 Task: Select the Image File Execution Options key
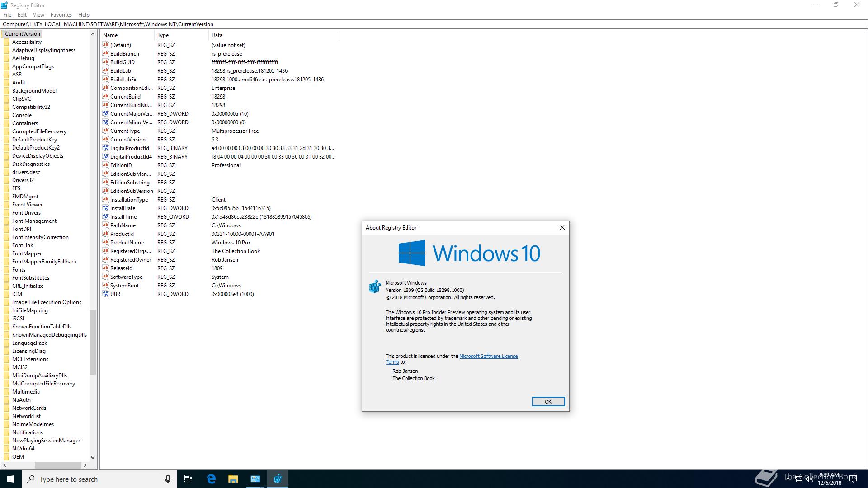pyautogui.click(x=47, y=302)
